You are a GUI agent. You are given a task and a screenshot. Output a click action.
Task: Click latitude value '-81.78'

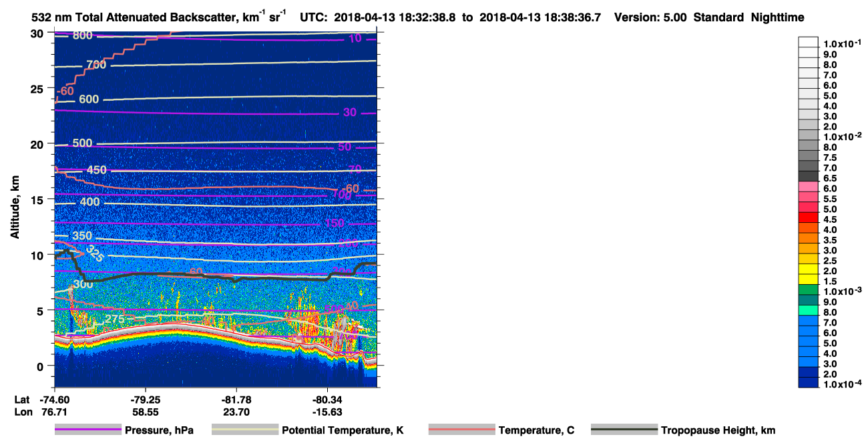tap(236, 399)
